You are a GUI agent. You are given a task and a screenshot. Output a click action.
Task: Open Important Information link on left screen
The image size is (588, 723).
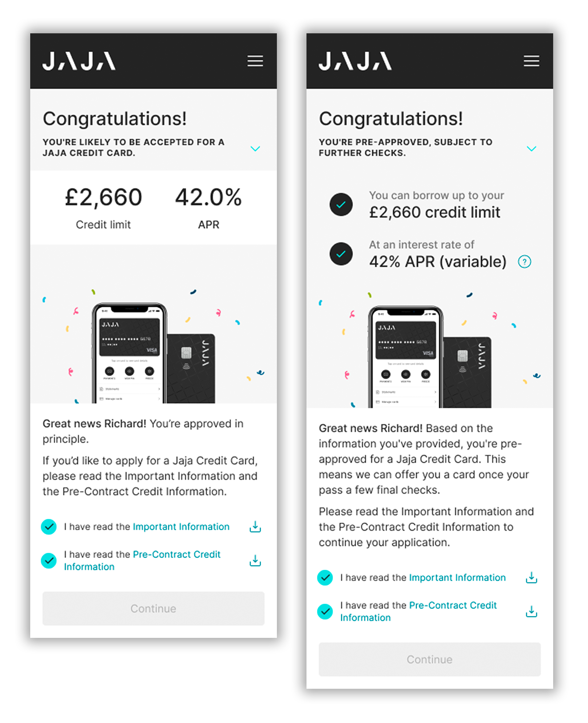[181, 527]
